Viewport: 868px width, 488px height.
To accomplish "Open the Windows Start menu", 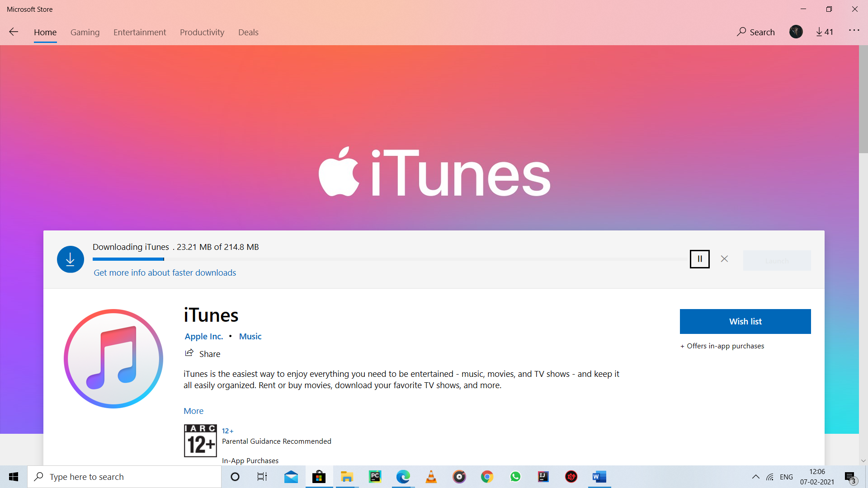I will 14,477.
